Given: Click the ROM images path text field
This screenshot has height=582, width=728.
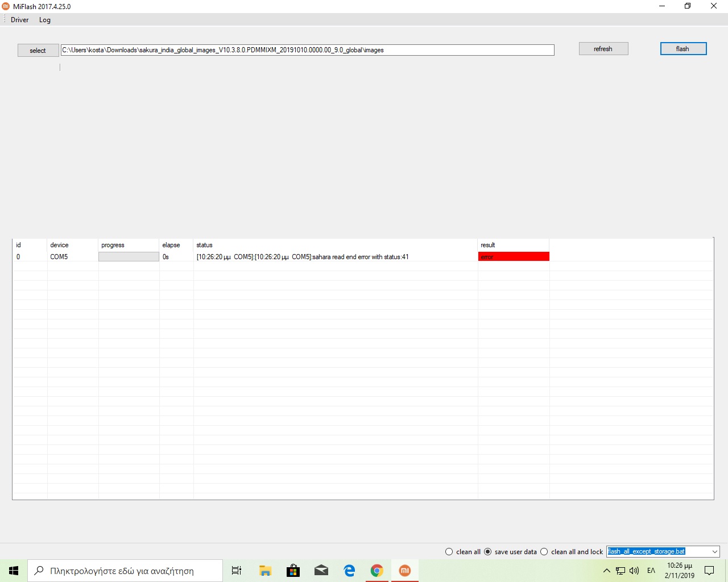Looking at the screenshot, I should 307,50.
